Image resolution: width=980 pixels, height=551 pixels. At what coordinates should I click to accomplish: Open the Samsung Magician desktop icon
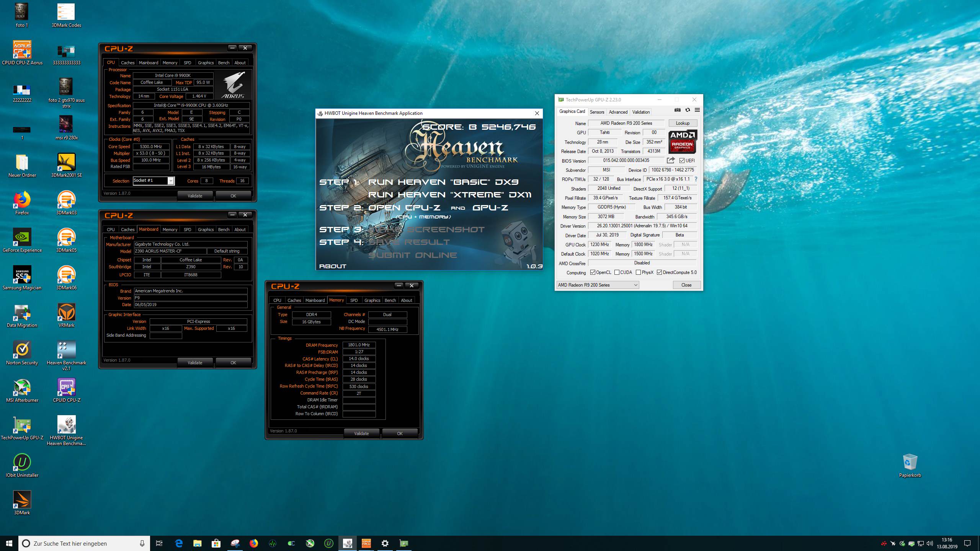coord(22,278)
